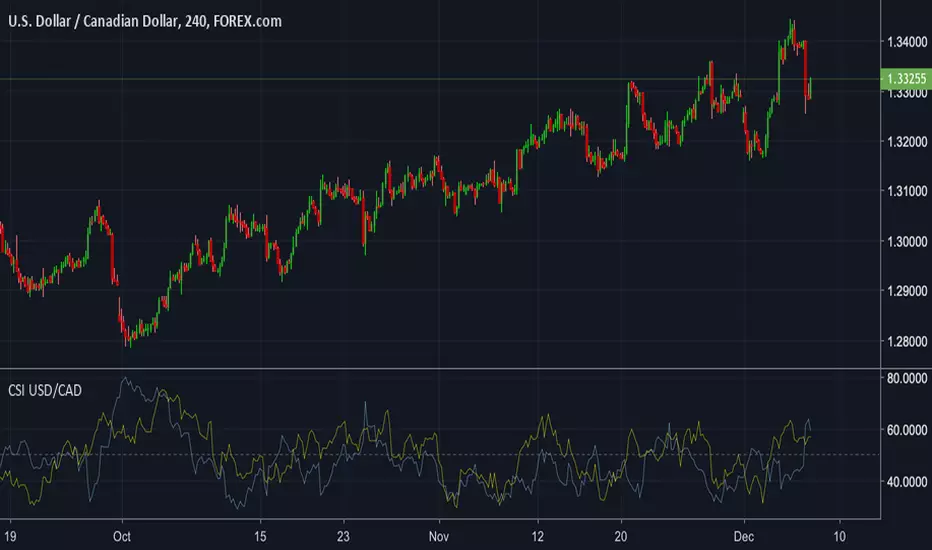
Task: Click the 1.31000 price axis label
Action: click(907, 191)
